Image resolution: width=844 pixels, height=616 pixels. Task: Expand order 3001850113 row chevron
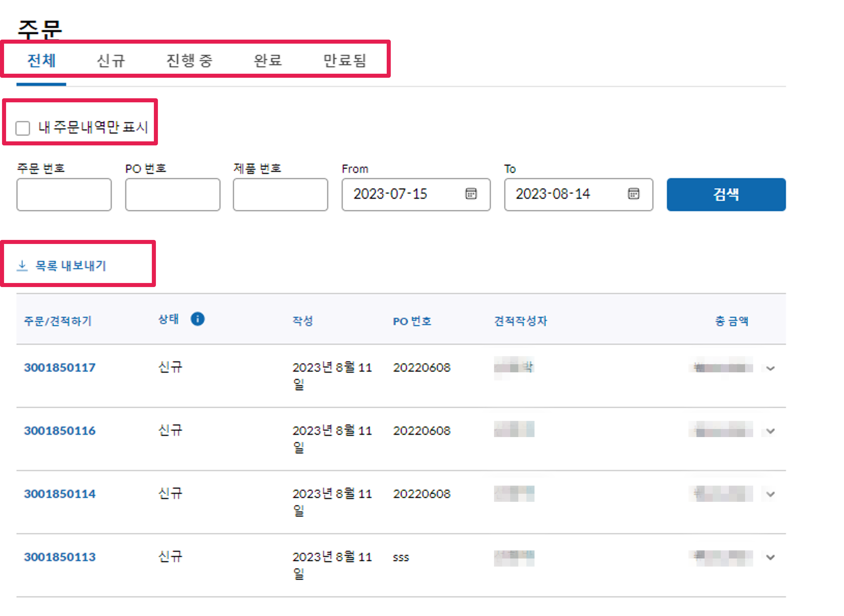click(x=770, y=557)
